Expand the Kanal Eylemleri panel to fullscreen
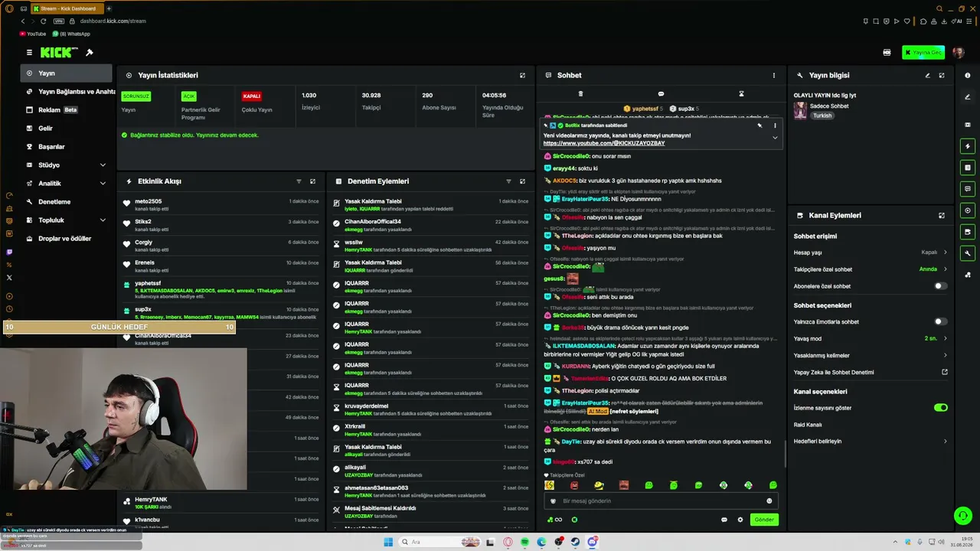Screen dimensions: 980x551 (x=942, y=216)
